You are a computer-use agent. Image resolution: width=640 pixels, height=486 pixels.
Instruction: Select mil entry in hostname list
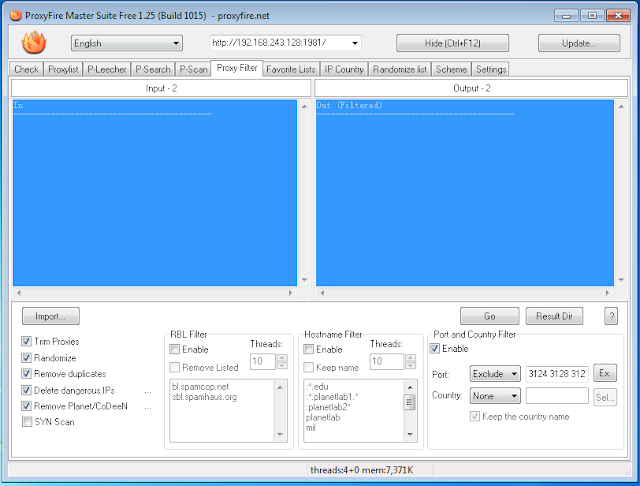[x=311, y=428]
